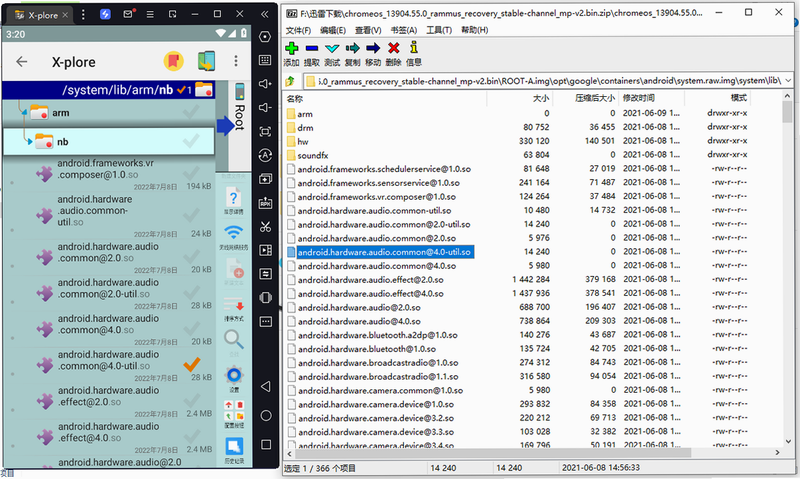800x479 pixels.
Task: Sort by the 修改时间 column header
Action: click(651, 98)
